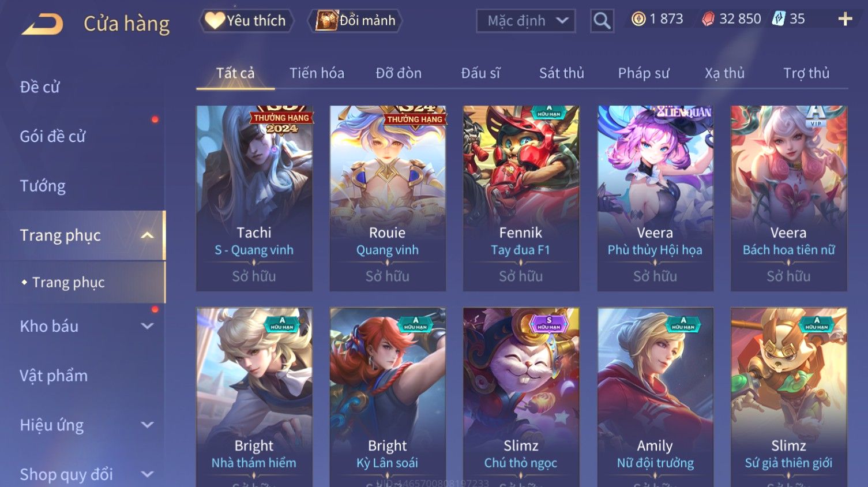The image size is (868, 487).
Task: Select Fennik Tay đua F1 skin card
Action: pos(521,198)
